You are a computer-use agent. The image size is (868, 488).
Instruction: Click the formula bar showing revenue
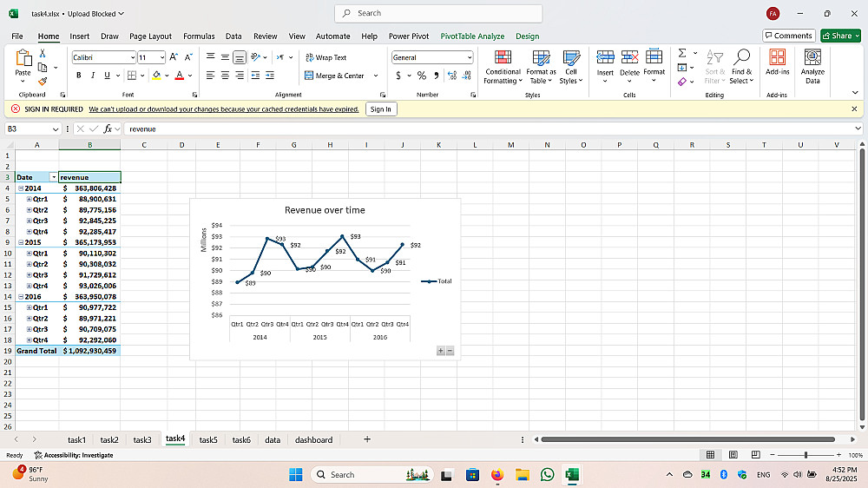coord(490,129)
